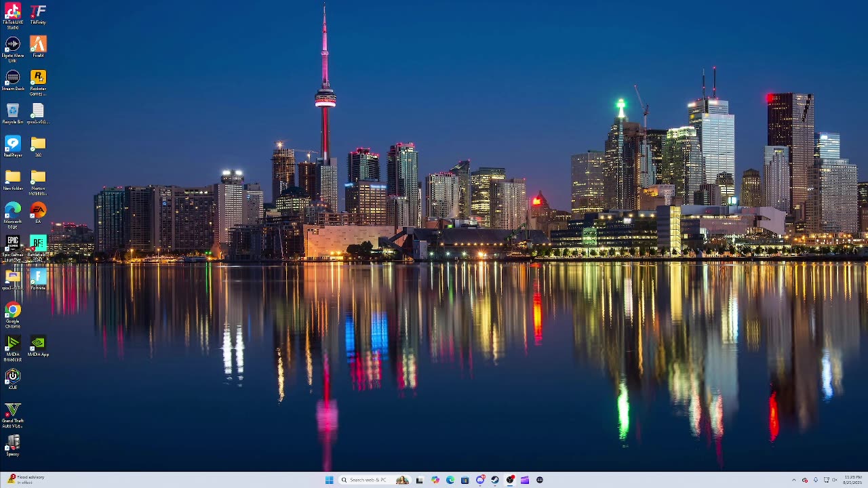Open the black globe app on taskbar
This screenshot has width=868, height=488.
tap(540, 480)
